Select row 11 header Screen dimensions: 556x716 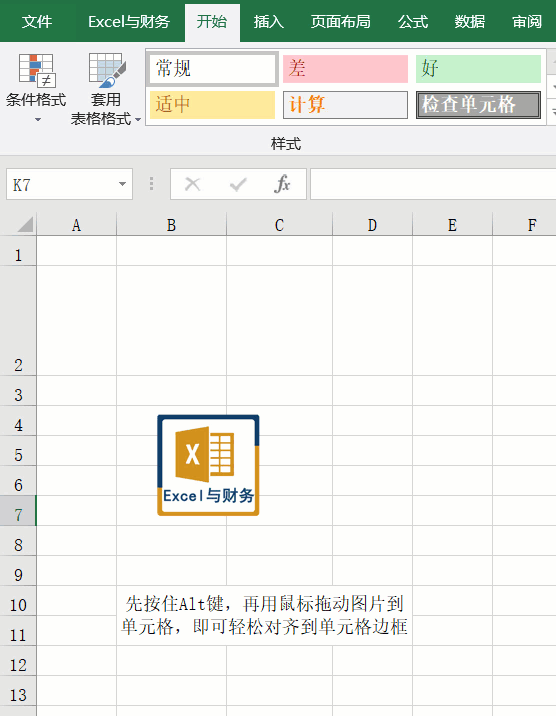point(18,630)
